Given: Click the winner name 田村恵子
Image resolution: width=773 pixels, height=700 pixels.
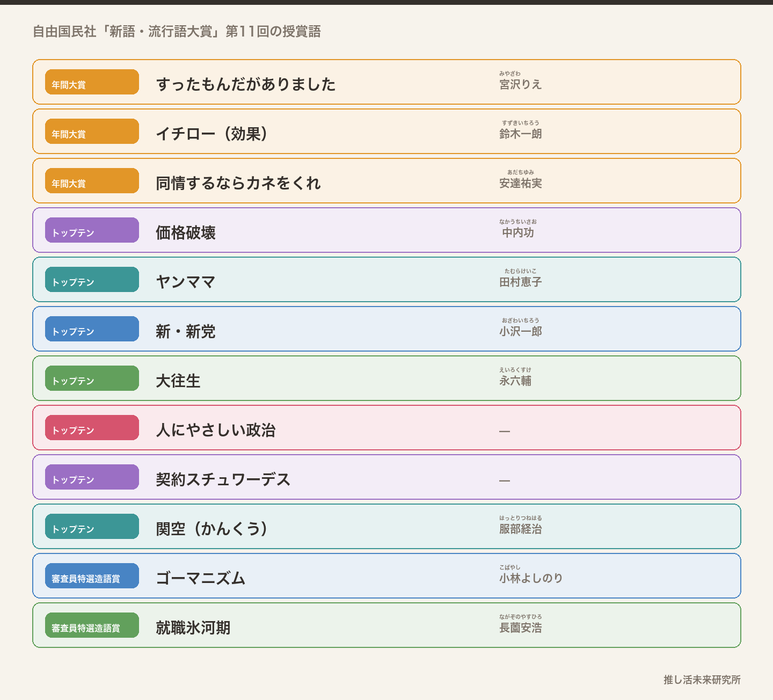Looking at the screenshot, I should pos(521,282).
